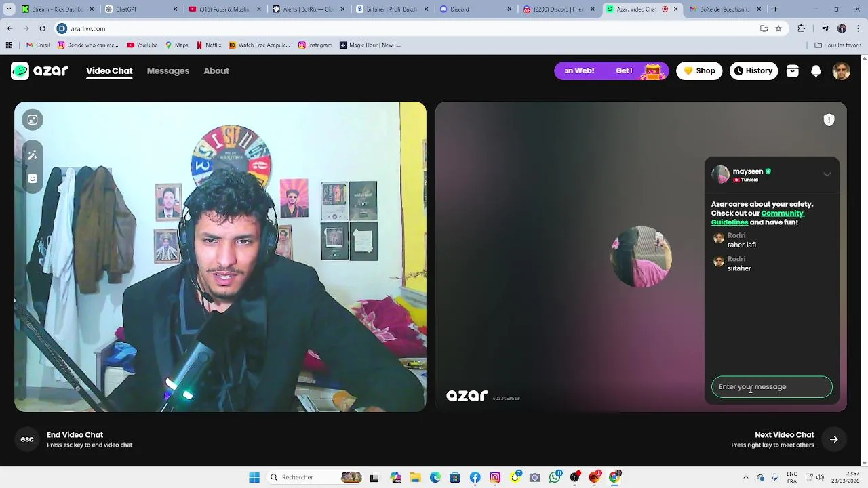Switch to the Stream - Kick Dashboard tab
Viewport: 868px width, 488px height.
click(x=57, y=9)
